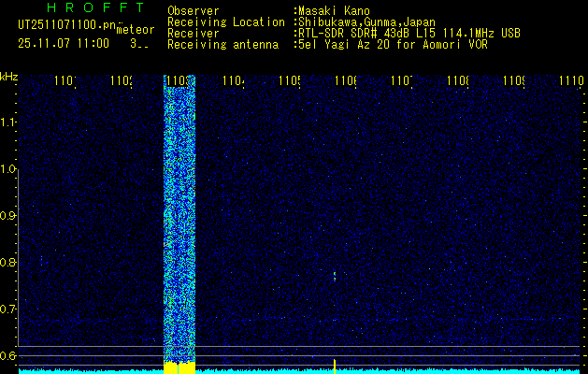
Task: Click the observer name Masaki Kano
Action: 334,11
